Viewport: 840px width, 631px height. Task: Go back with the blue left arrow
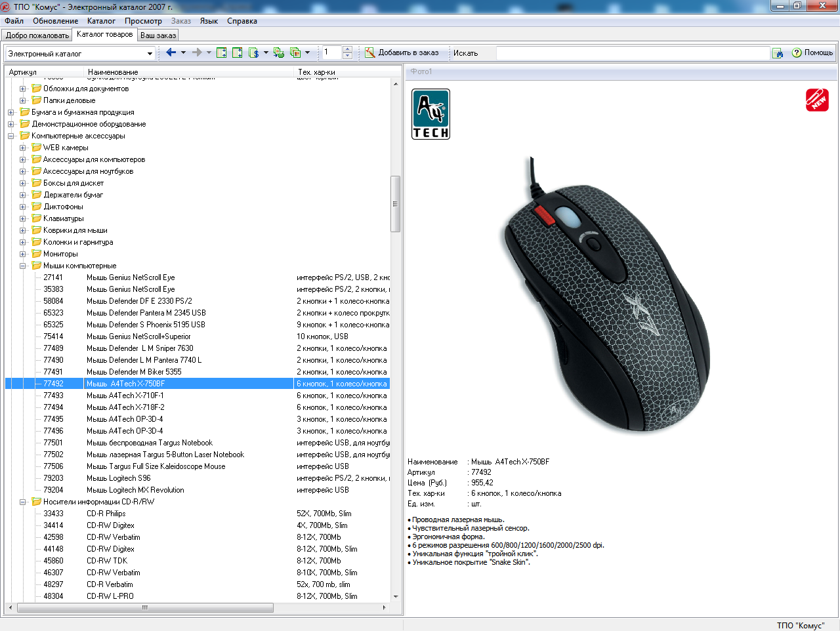(x=171, y=52)
